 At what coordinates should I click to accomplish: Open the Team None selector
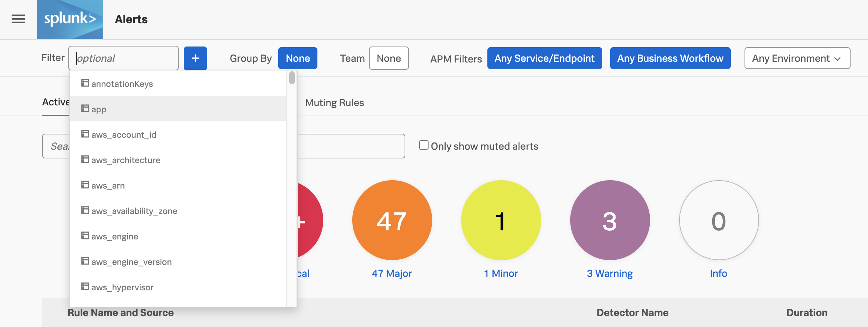click(x=389, y=58)
